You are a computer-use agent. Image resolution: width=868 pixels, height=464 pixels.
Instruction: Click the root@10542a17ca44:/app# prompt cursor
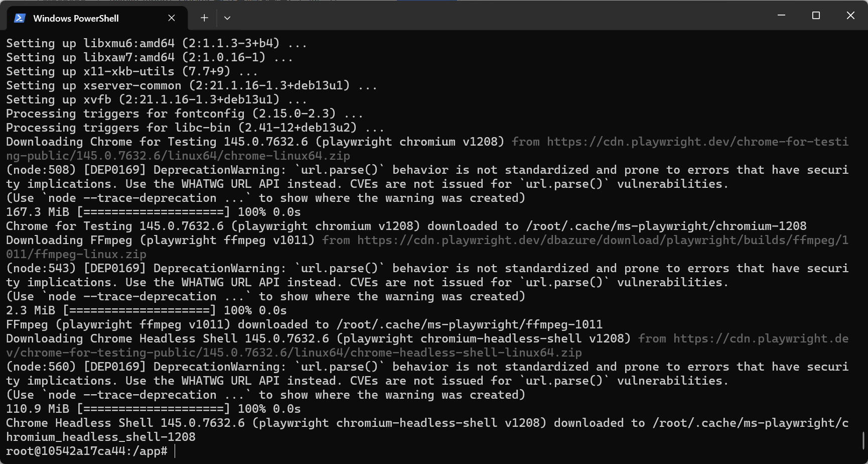[175, 451]
